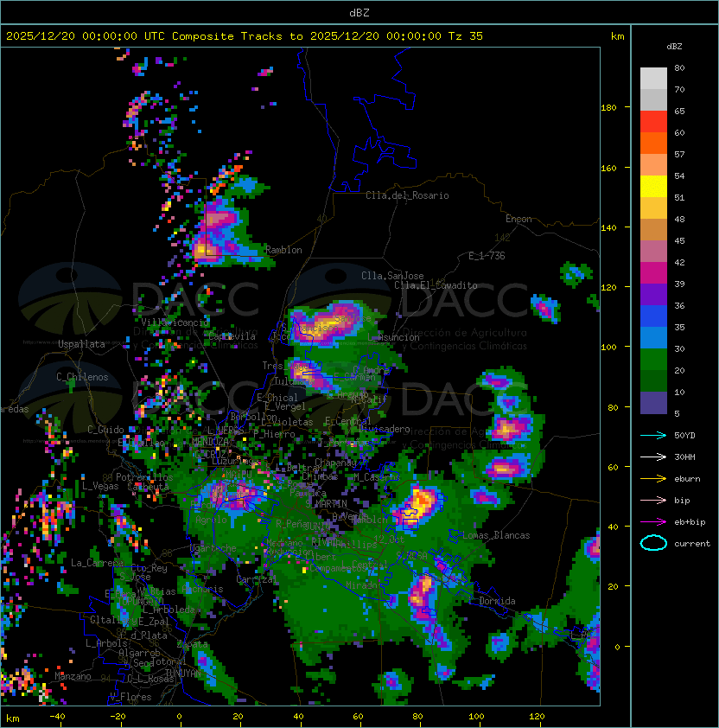Click the magenta 39–42 dBZ color band
Image resolution: width=719 pixels, height=728 pixels.
click(653, 273)
